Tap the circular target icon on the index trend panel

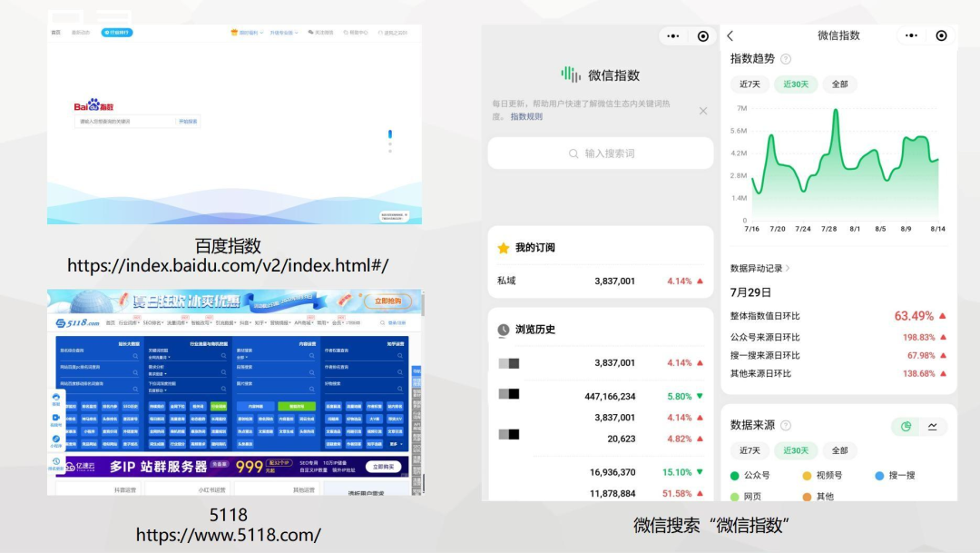click(941, 35)
